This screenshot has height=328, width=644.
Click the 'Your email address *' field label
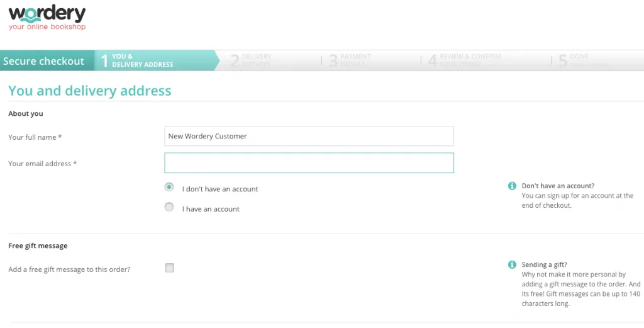pyautogui.click(x=43, y=164)
